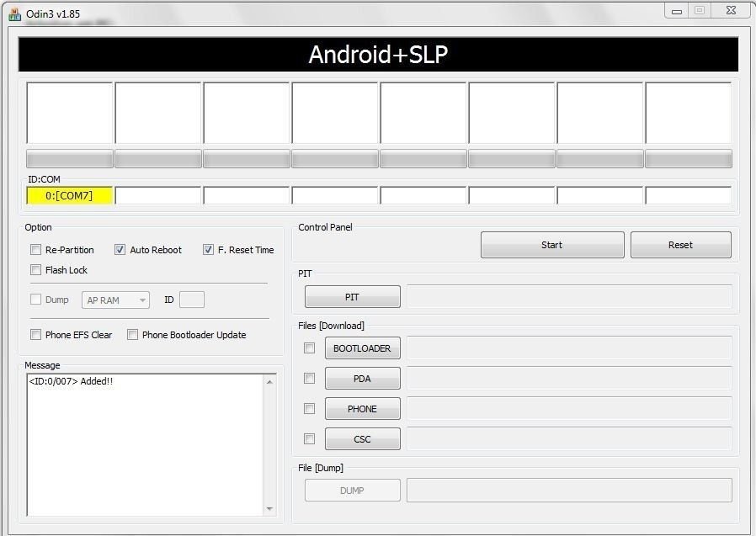
Task: Click the CSC file path field
Action: (569, 439)
